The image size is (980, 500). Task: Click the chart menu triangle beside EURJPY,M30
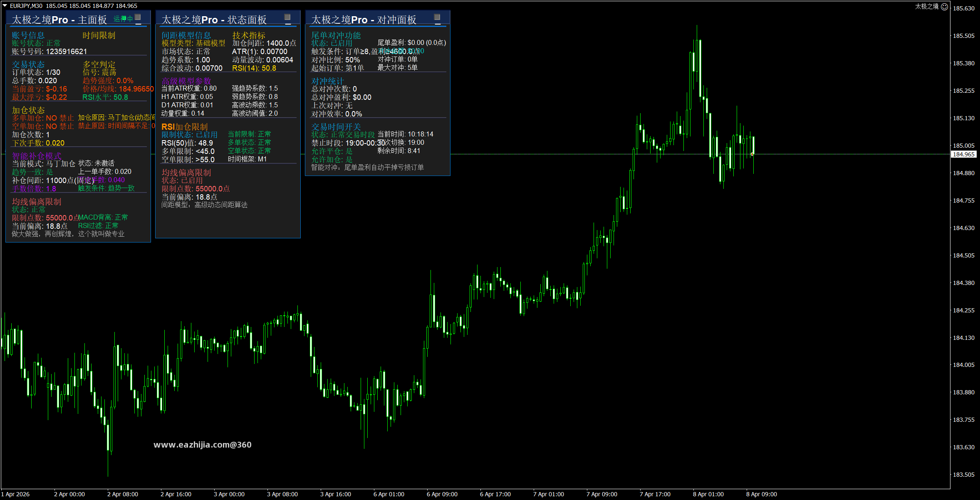5,5
